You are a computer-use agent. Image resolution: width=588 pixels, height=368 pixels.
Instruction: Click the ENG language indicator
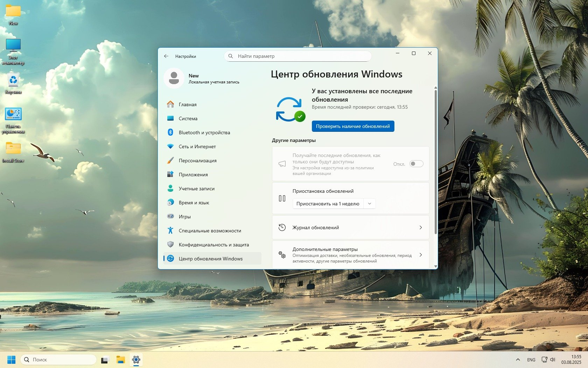[531, 360]
